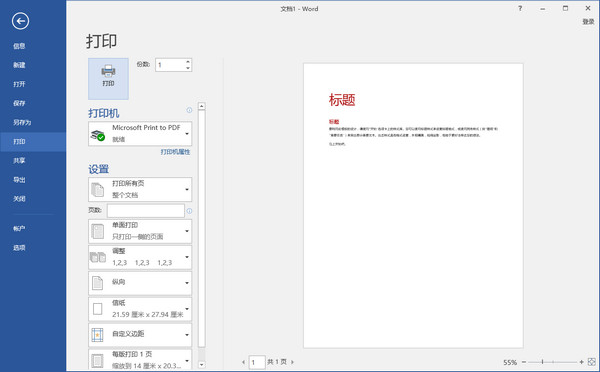Screen dimensions: 600x372
Task: Click the zoom slider handle
Action: [542, 362]
